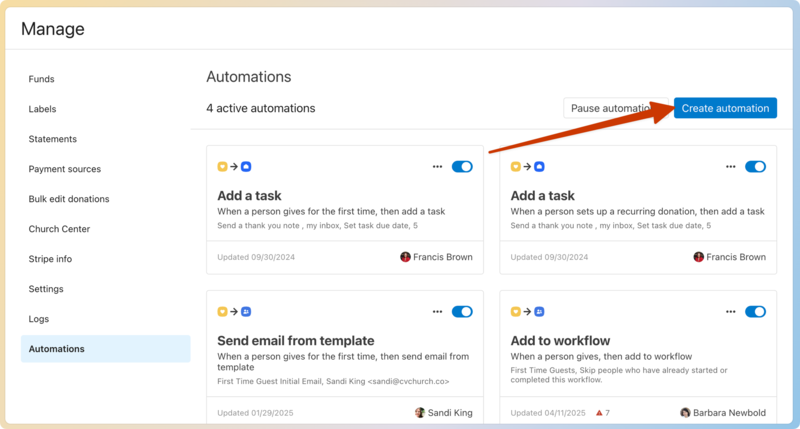This screenshot has height=429, width=800.
Task: Click the Manage page title
Action: [53, 29]
